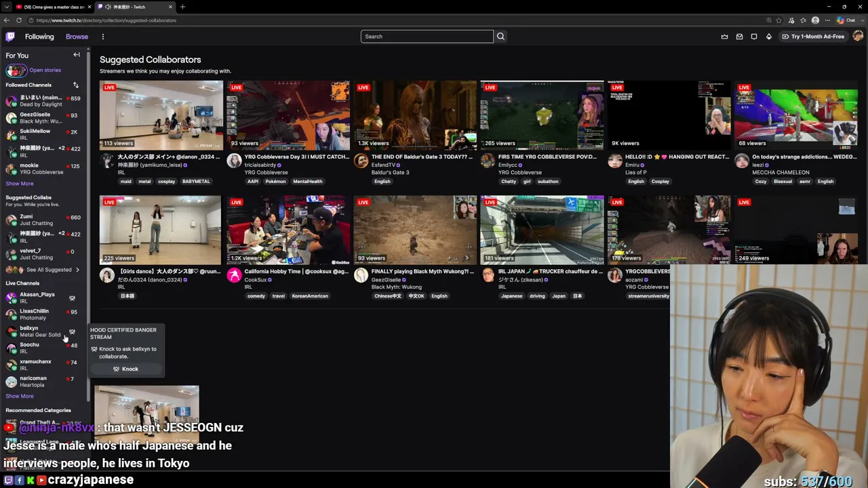Open the Prime Loot crown icon
The width and height of the screenshot is (868, 488).
click(724, 37)
